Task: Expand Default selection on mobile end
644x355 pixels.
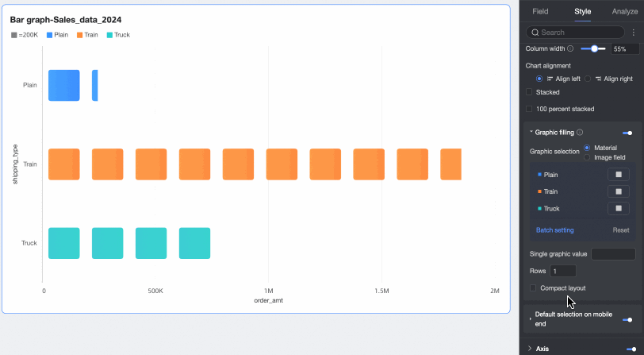Action: click(x=531, y=318)
